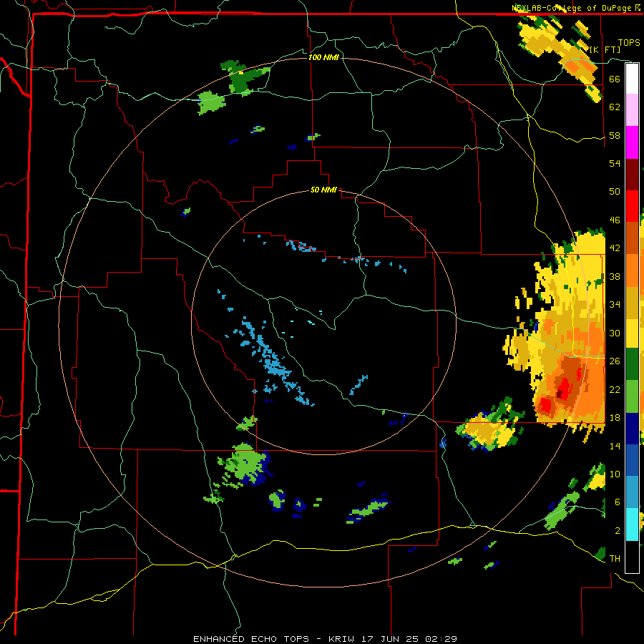
Task: Click the '34' legend value
Action: (615, 305)
